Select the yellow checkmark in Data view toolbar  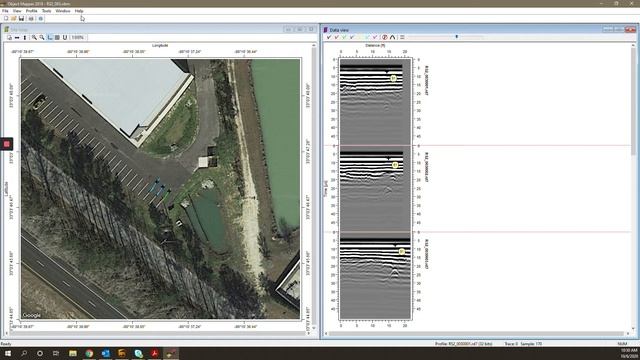pos(359,37)
